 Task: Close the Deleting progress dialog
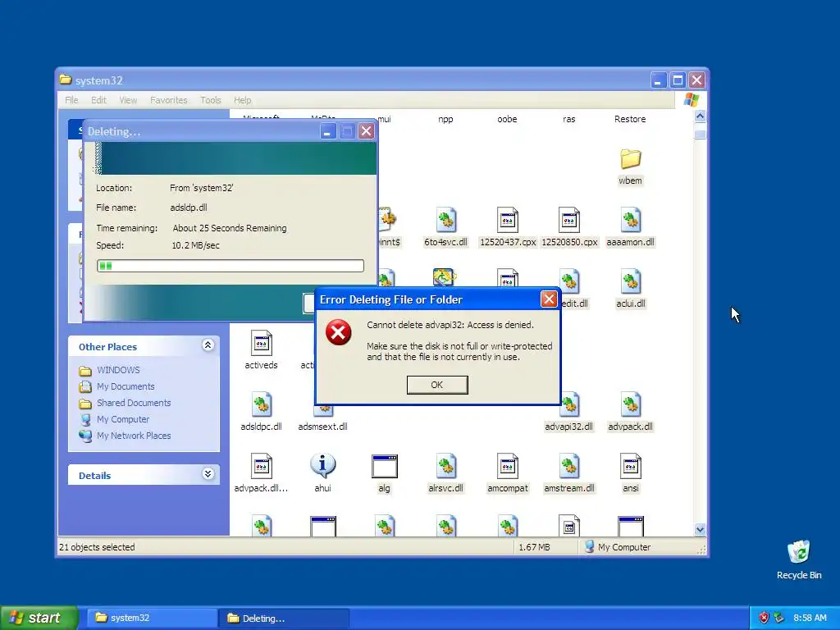367,131
